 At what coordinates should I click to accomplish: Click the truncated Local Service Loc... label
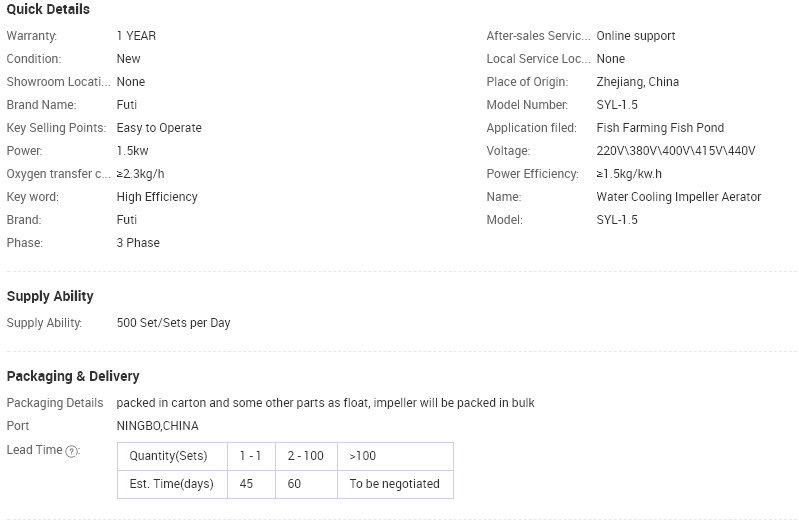[x=538, y=59]
